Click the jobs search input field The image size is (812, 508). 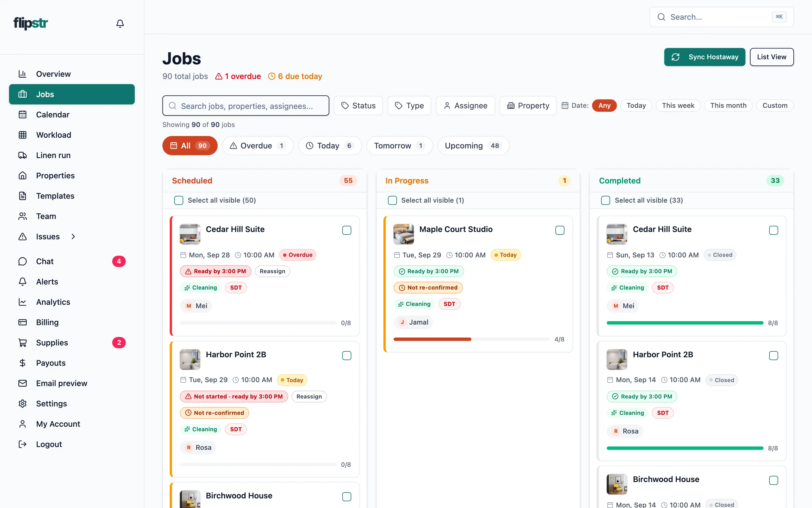tap(246, 106)
